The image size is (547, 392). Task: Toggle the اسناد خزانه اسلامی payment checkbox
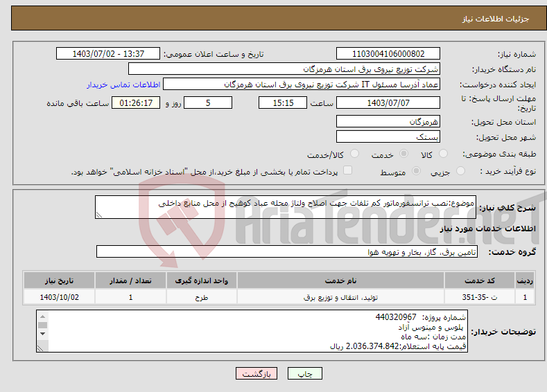[348, 170]
